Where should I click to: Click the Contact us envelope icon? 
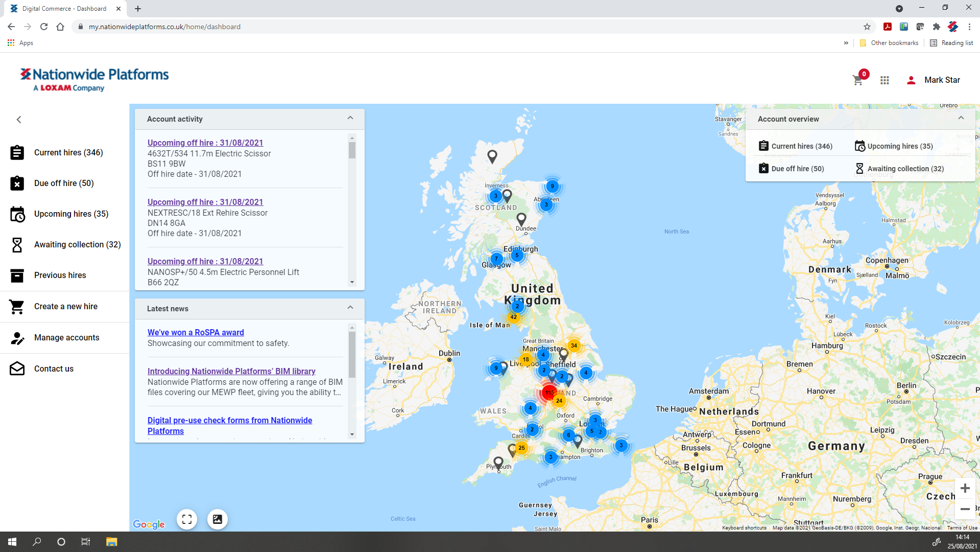[x=17, y=369]
